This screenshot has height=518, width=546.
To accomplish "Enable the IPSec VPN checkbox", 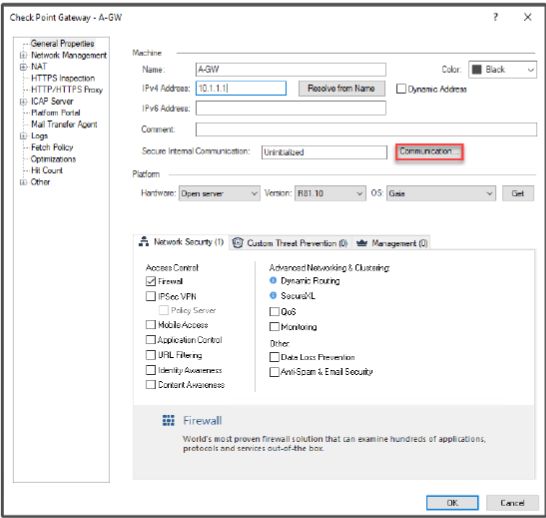I will coord(150,296).
